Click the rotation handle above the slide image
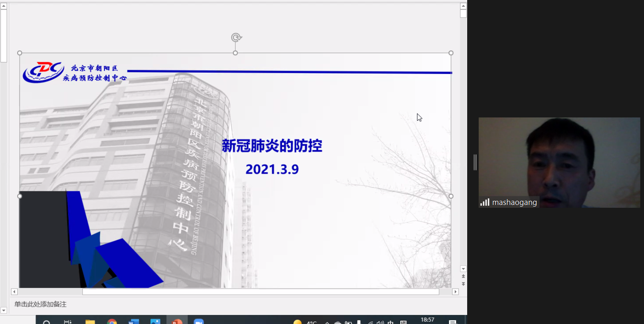Screen dimensions: 644x324 pos(236,38)
